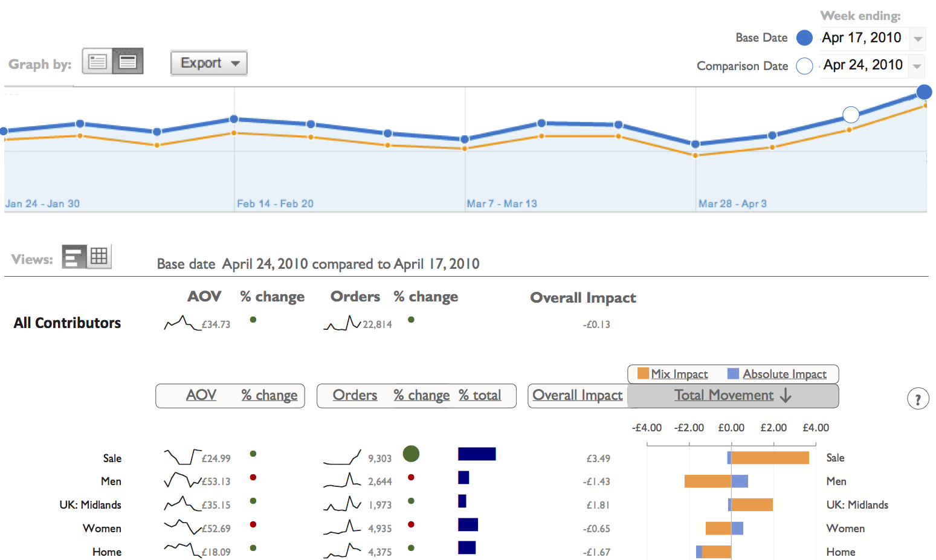
Task: Sort by % total header
Action: click(480, 395)
